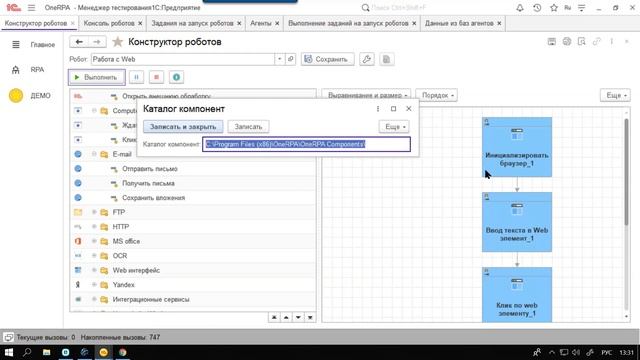Open Windows Start menu

pos(9,352)
